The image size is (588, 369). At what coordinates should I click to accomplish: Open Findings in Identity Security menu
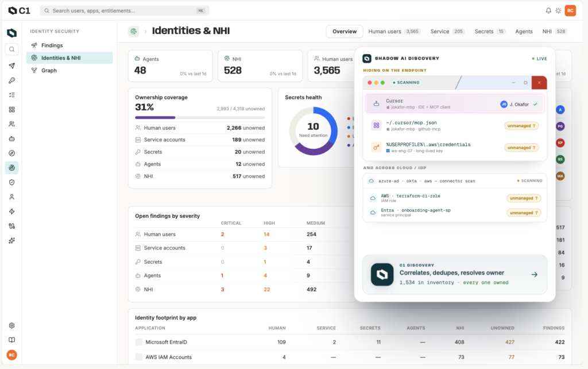[x=69, y=45]
